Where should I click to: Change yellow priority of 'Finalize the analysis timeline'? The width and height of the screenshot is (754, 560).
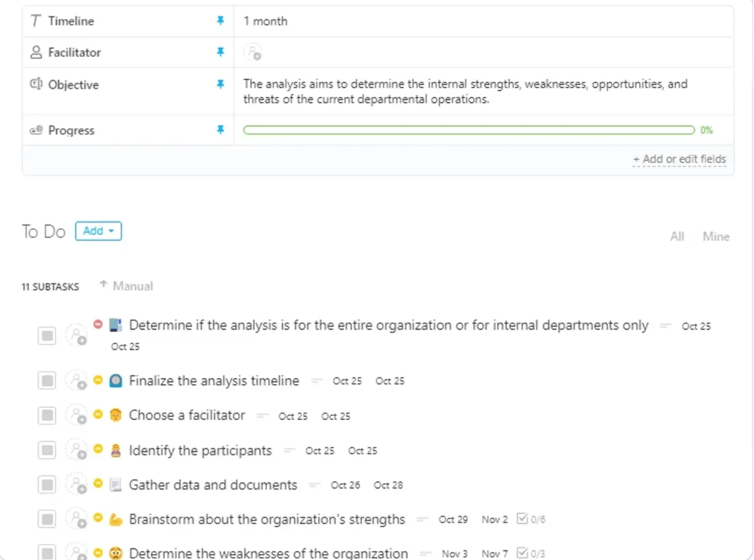(x=98, y=380)
